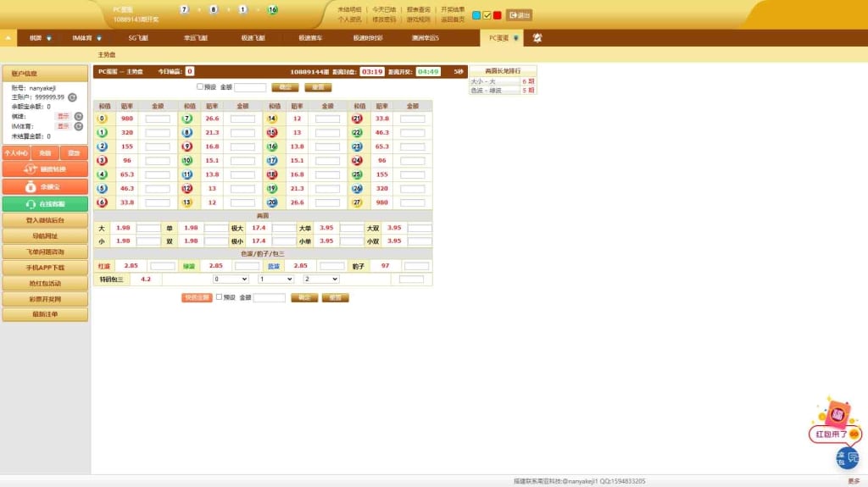Viewport: 868px width, 487px height.
Task: Open the first dropdown showing 0
Action: [x=231, y=279]
